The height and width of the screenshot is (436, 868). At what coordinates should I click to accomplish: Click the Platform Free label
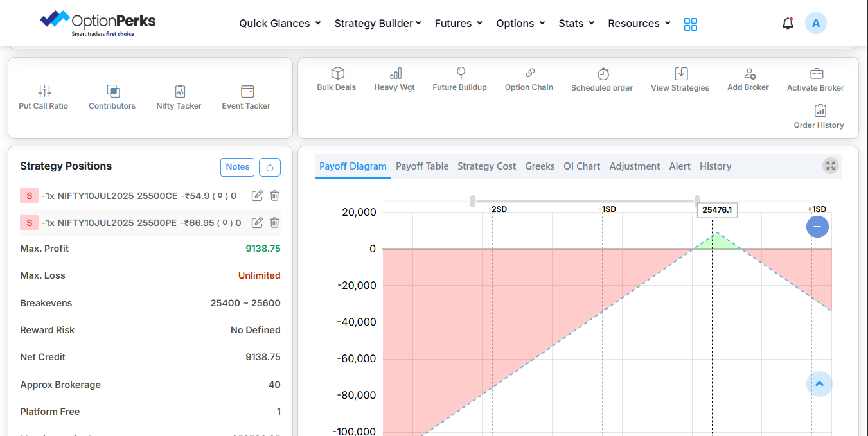(50, 412)
